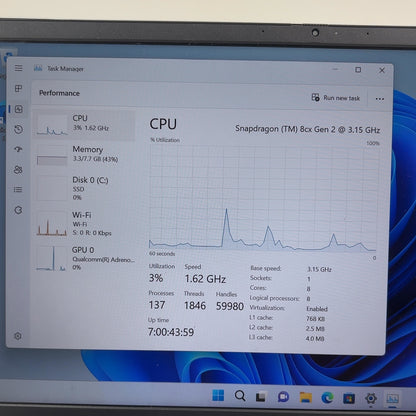The height and width of the screenshot is (416, 416).
Task: Select the Memory performance item
Action: (x=84, y=155)
